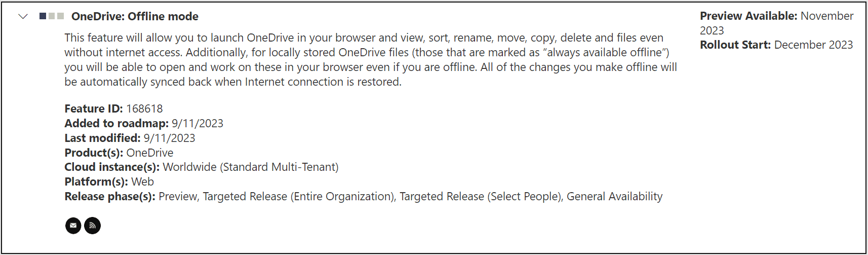Click the Preview release phase text
Screen dimensions: 868x255
tap(177, 196)
